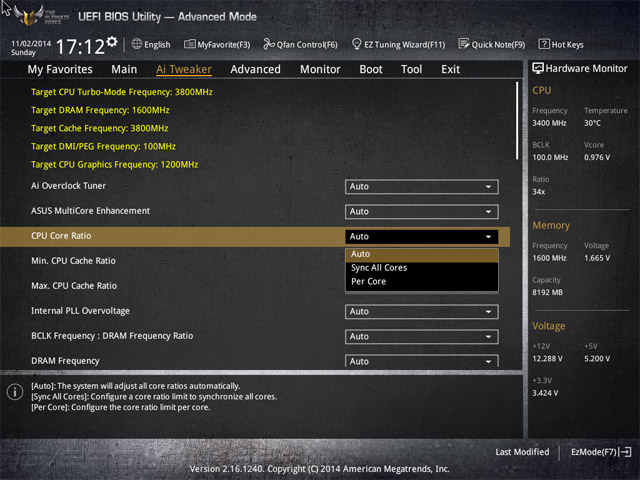Screen dimensions: 640x480
Task: Click memory capacity value 8192 MB
Action: (x=547, y=292)
